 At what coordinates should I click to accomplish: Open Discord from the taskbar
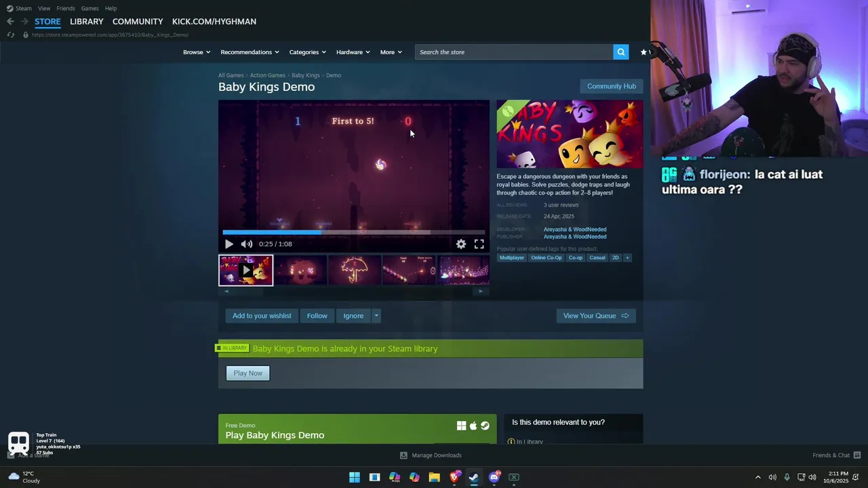pos(494,477)
